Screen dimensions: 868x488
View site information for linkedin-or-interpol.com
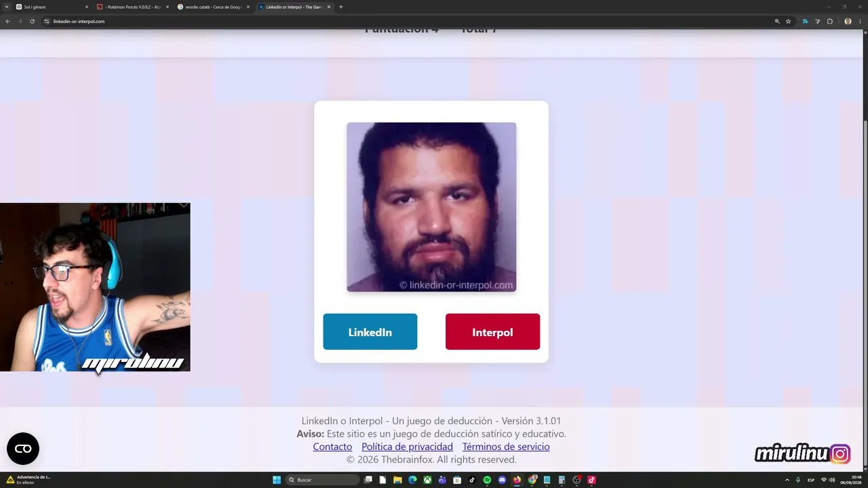pos(47,21)
